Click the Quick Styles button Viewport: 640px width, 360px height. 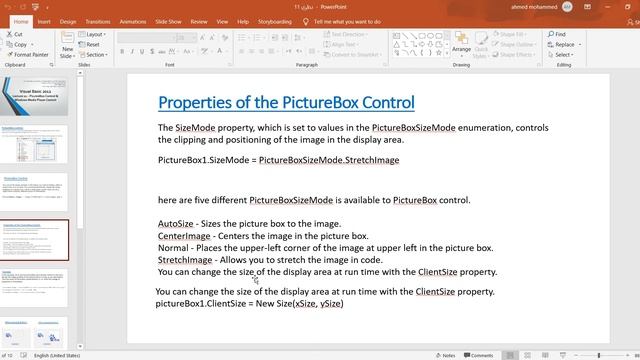pyautogui.click(x=481, y=45)
